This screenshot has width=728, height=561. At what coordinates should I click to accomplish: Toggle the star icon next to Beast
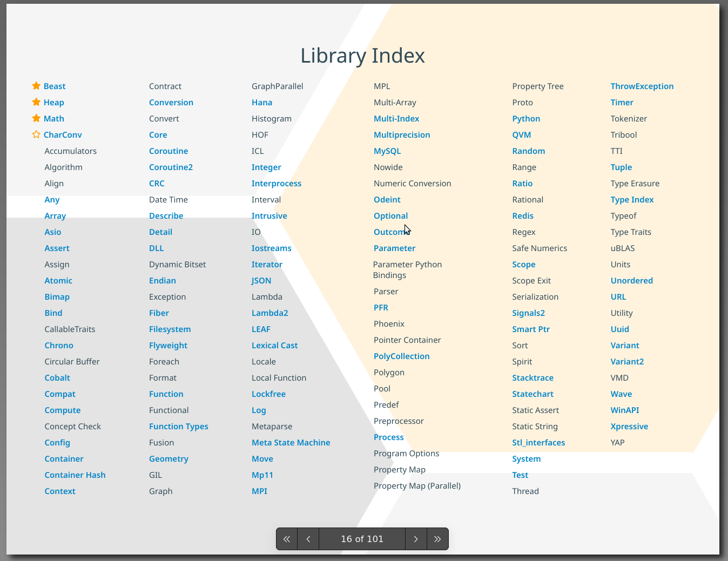(x=35, y=86)
